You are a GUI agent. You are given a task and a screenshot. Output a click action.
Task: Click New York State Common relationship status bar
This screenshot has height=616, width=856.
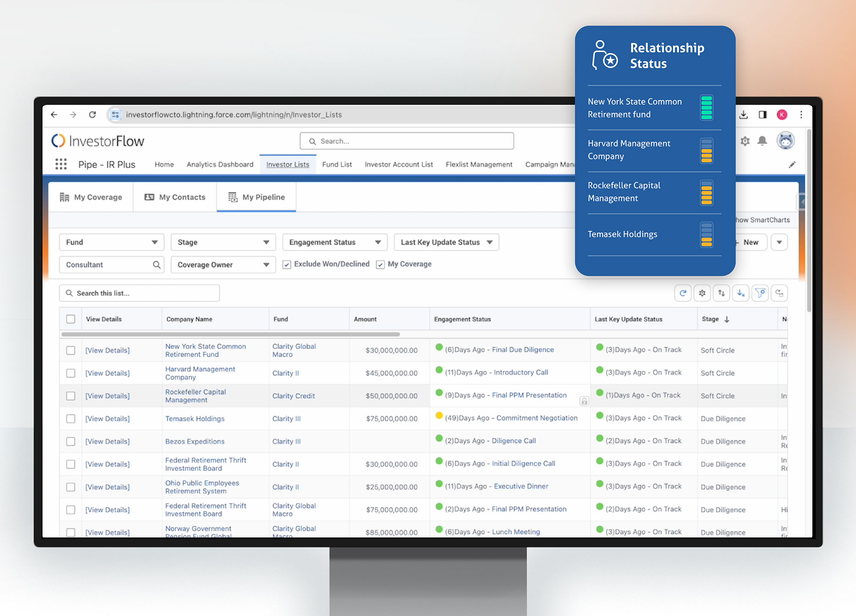pos(707,108)
